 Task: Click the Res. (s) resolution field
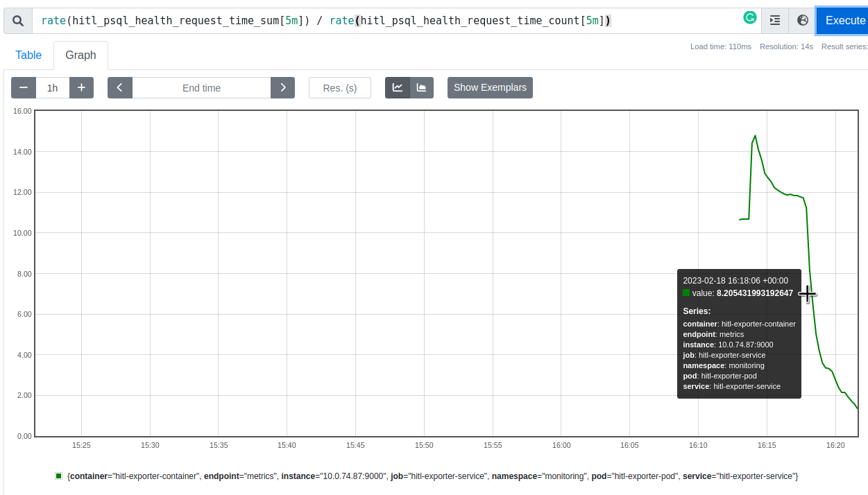340,87
